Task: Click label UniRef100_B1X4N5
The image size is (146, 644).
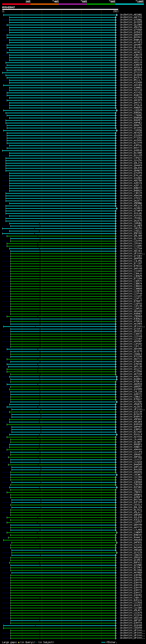Action: [x=131, y=153]
